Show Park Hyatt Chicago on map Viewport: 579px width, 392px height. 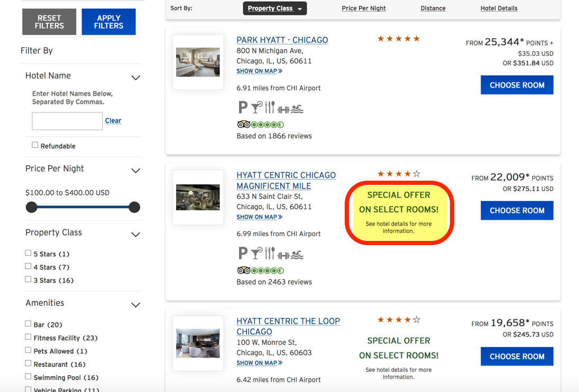coord(259,71)
